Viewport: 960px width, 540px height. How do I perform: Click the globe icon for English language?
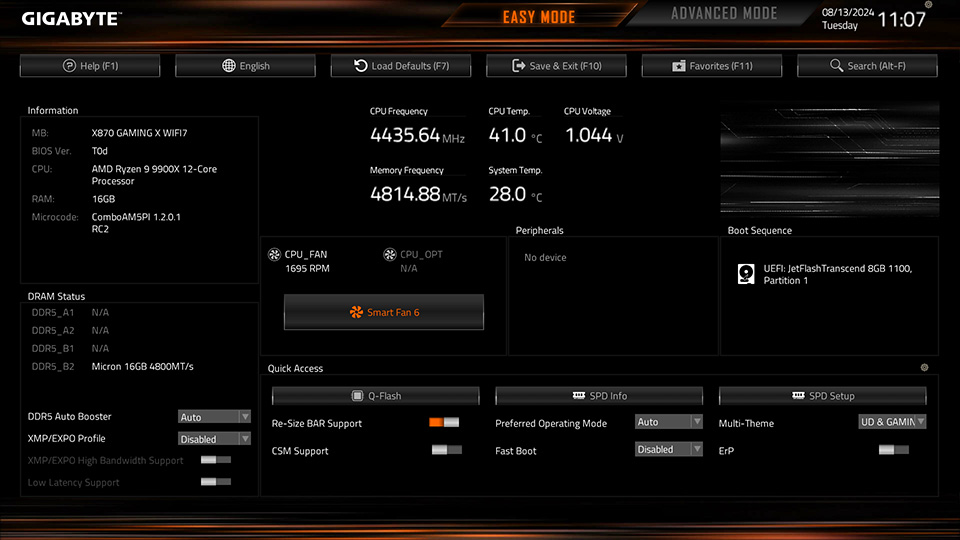(x=229, y=66)
